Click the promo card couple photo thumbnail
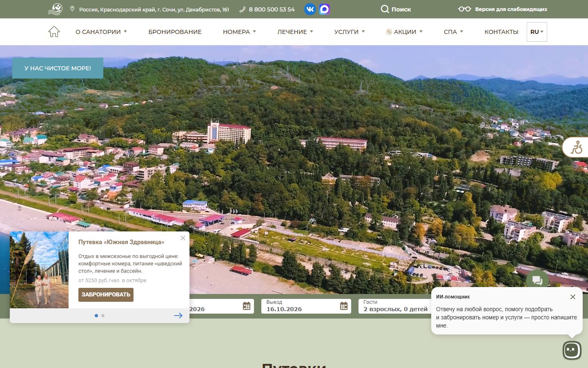 pyautogui.click(x=39, y=270)
